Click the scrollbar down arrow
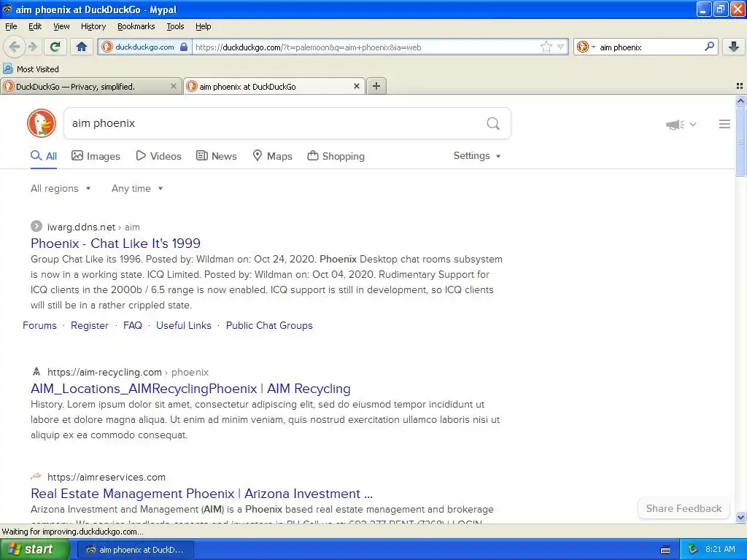Viewport: 747px width, 560px height. point(740,517)
